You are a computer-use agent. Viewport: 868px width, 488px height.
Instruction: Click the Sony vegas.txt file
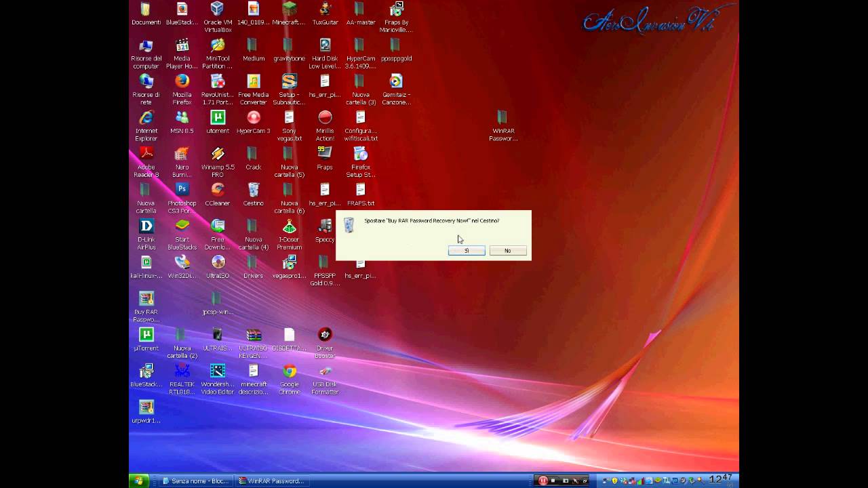point(290,127)
